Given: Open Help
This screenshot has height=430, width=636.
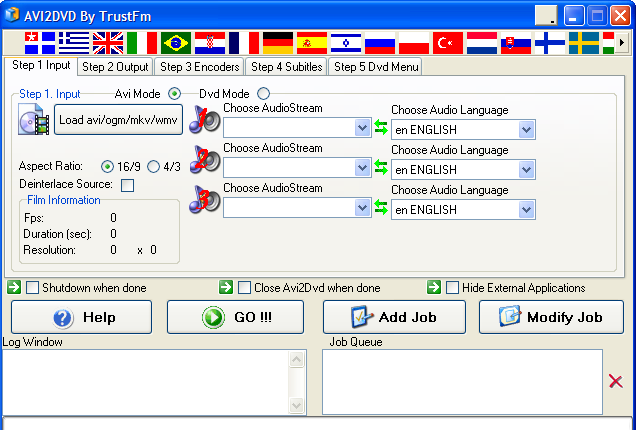Looking at the screenshot, I should pyautogui.click(x=82, y=317).
